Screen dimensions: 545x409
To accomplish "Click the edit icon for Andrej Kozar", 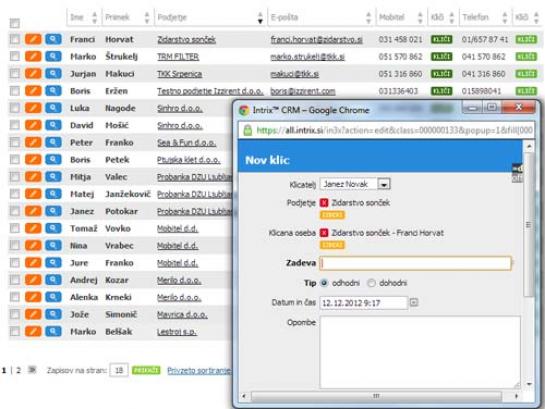I will (33, 280).
